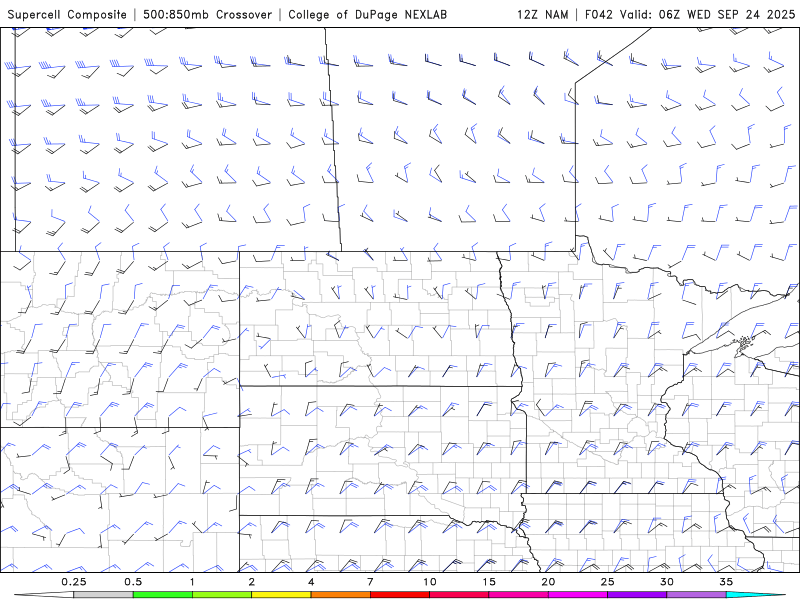
Task: Click the "500:850mb Crossover" header label
Action: click(208, 14)
